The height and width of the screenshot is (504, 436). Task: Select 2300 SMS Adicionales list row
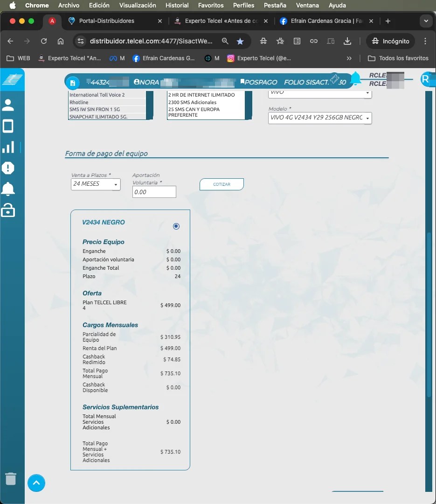click(206, 102)
